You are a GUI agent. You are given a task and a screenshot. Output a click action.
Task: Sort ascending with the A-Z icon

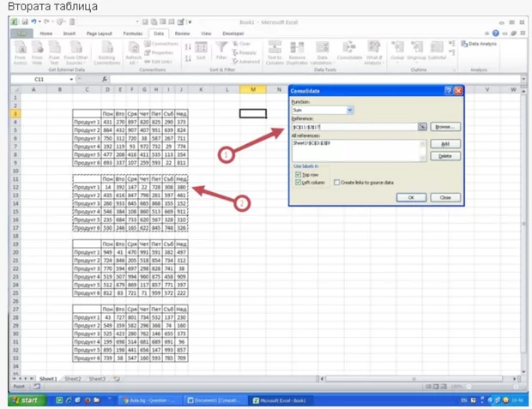pos(188,47)
